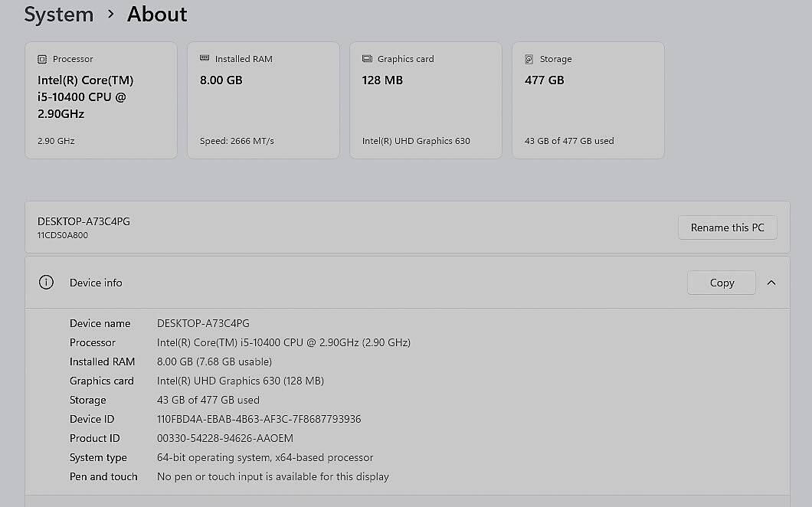The image size is (812, 507).
Task: Select the Device ID value text
Action: pos(259,419)
